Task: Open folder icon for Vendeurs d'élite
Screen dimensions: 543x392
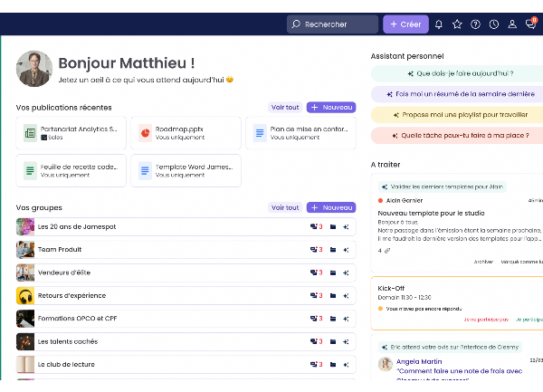Action: point(333,272)
